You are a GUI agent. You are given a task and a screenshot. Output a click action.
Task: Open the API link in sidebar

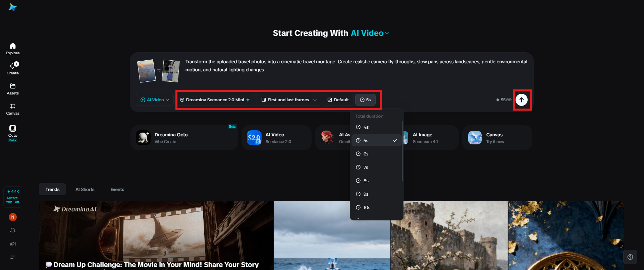coord(13,244)
